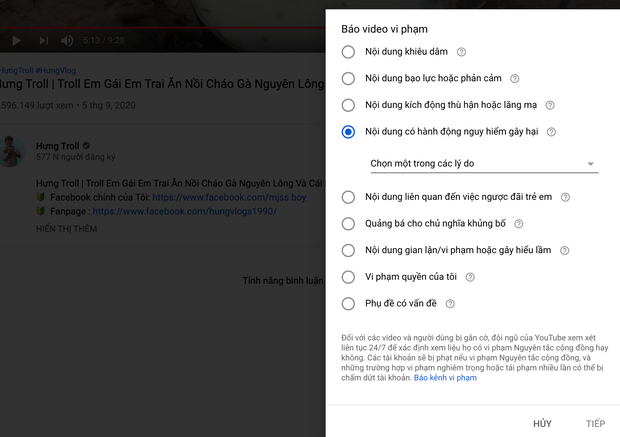Open help icon beside kích động thù hận
Viewport: 620px width, 437px height.
(550, 105)
